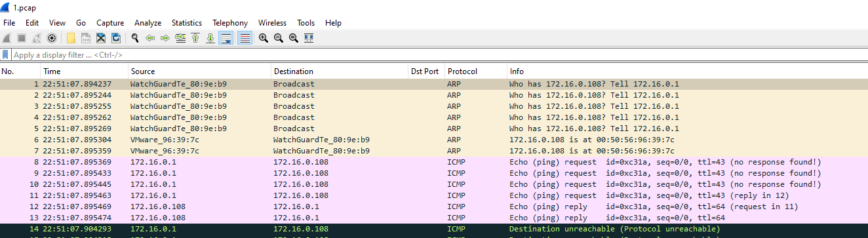Viewport: 868px width, 238px height.
Task: Select packet 13 ICMP echo reply
Action: tap(434, 218)
